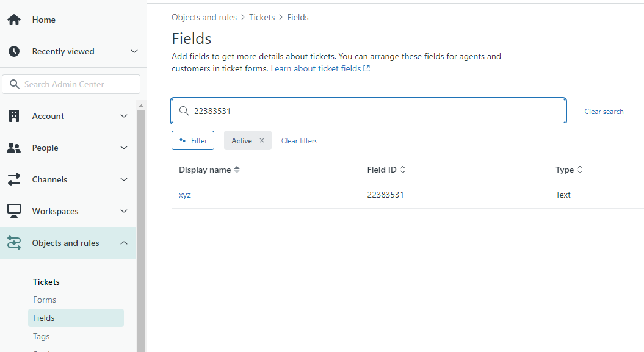This screenshot has width=644, height=352.
Task: Open the xyz field entry
Action: tap(185, 195)
